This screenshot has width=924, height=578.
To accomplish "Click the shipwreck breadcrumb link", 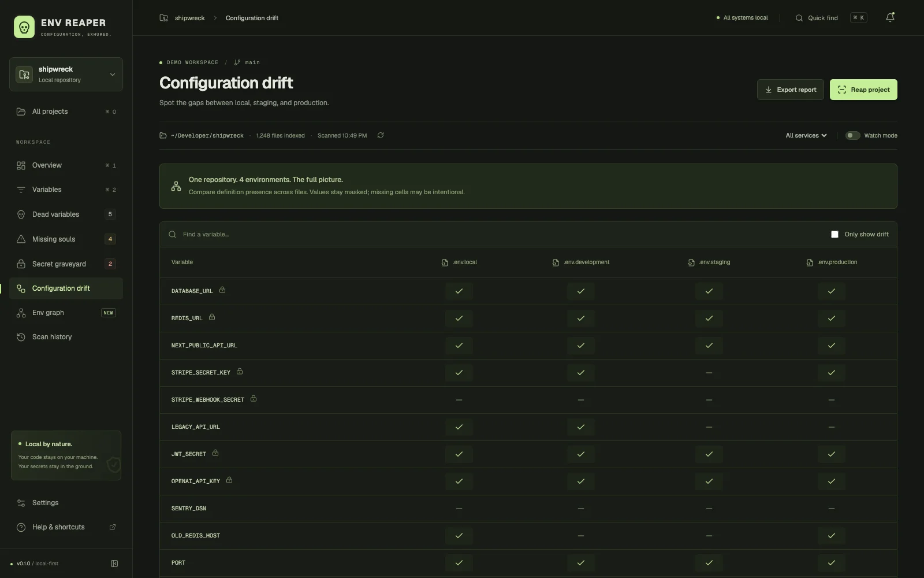I will [189, 18].
